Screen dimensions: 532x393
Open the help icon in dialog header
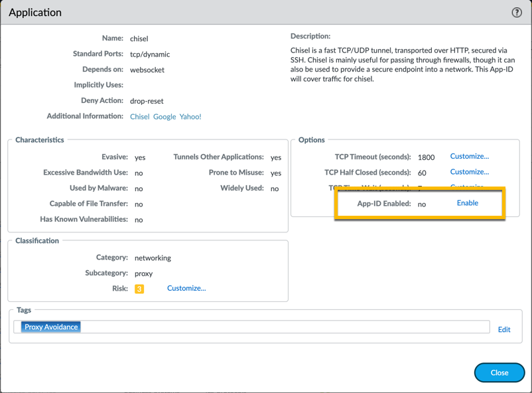click(517, 13)
